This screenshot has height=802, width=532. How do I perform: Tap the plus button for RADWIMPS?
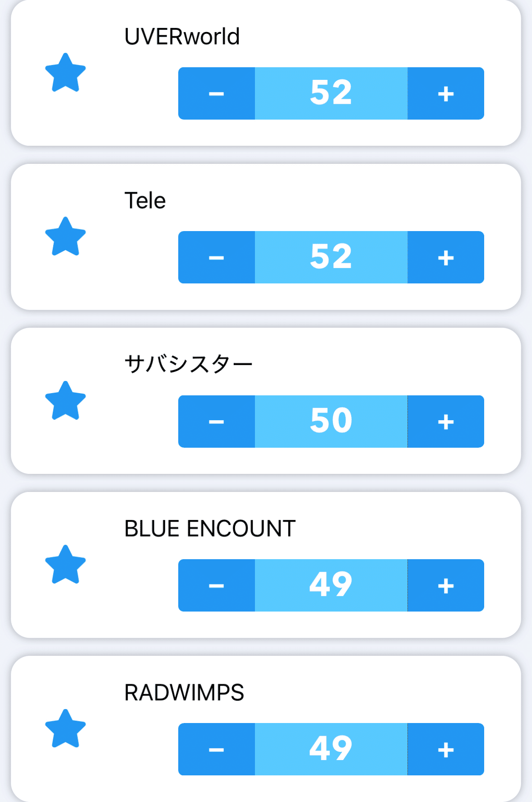click(446, 749)
